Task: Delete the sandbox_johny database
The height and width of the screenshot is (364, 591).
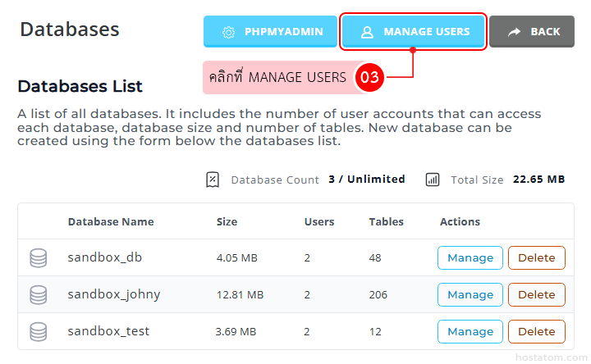Action: coord(537,295)
